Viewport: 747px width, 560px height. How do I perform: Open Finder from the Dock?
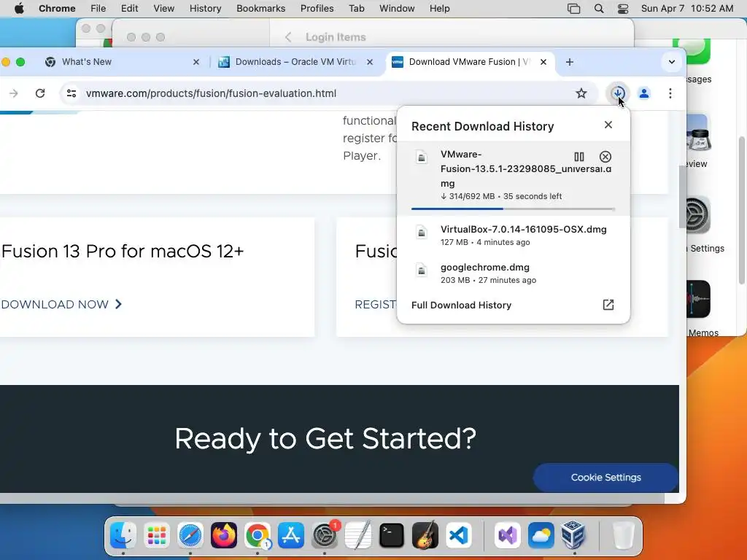[x=123, y=535]
